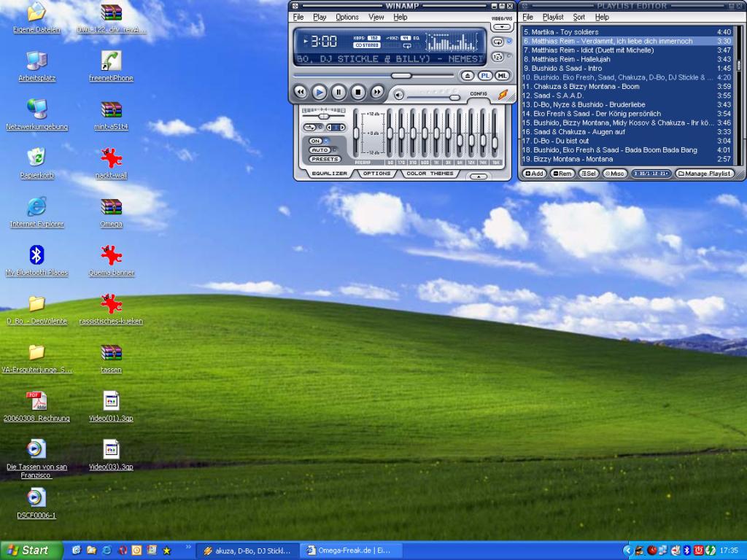Toggle the playlist editor PL button
The image size is (747, 560).
485,76
